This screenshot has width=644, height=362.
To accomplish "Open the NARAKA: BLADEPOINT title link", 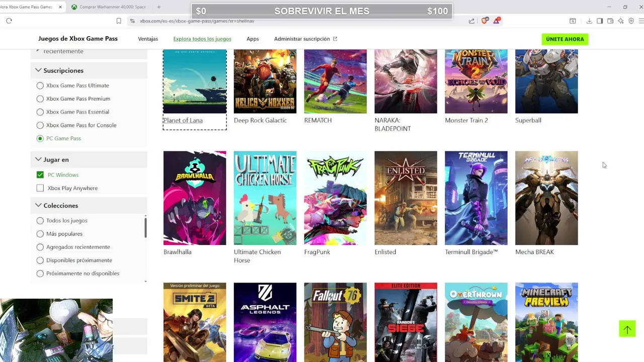I will point(393,125).
